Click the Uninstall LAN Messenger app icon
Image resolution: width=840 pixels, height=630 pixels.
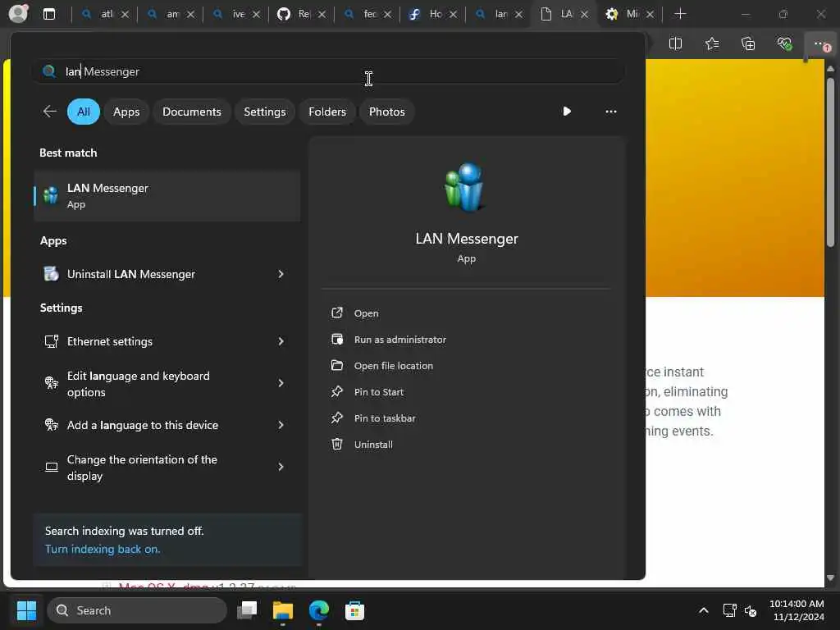[x=51, y=274]
